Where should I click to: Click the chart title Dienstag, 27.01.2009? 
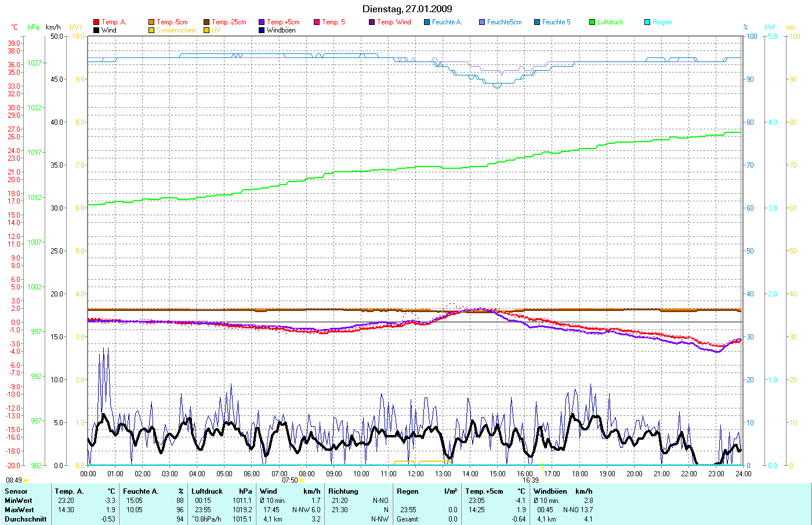coord(407,9)
